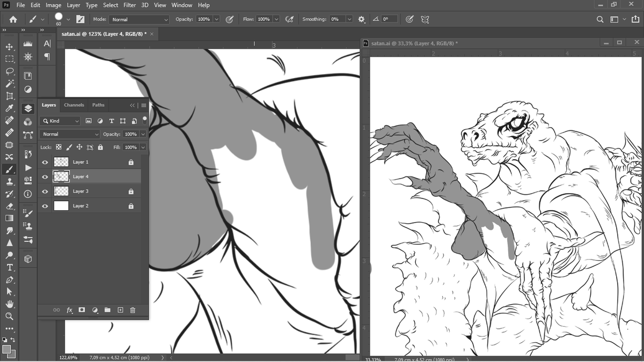This screenshot has height=362, width=644.
Task: Open the Kind filter dropdown
Action: [60, 121]
